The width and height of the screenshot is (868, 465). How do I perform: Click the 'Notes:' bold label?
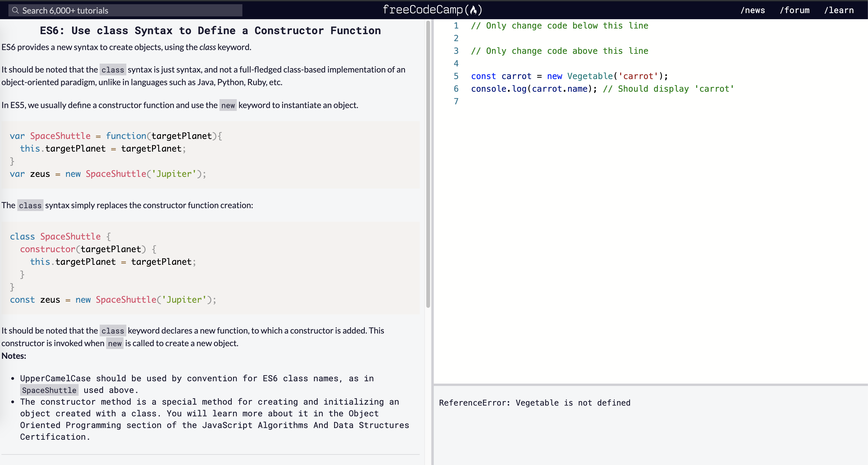tap(14, 356)
